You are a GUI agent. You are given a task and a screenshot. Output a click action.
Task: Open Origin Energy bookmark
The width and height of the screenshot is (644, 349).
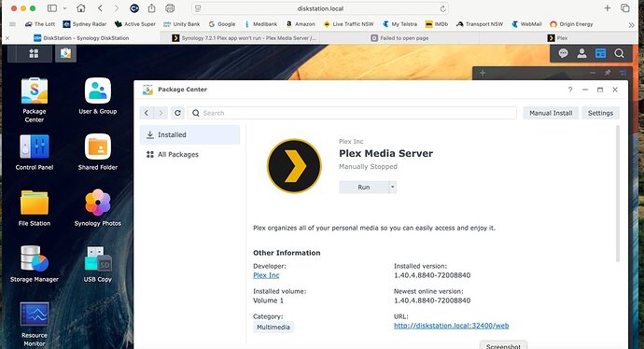click(x=571, y=24)
